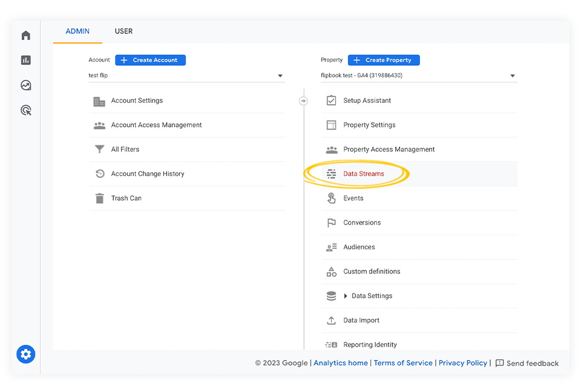Click the Data Streams icon
581x392 pixels.
point(331,174)
